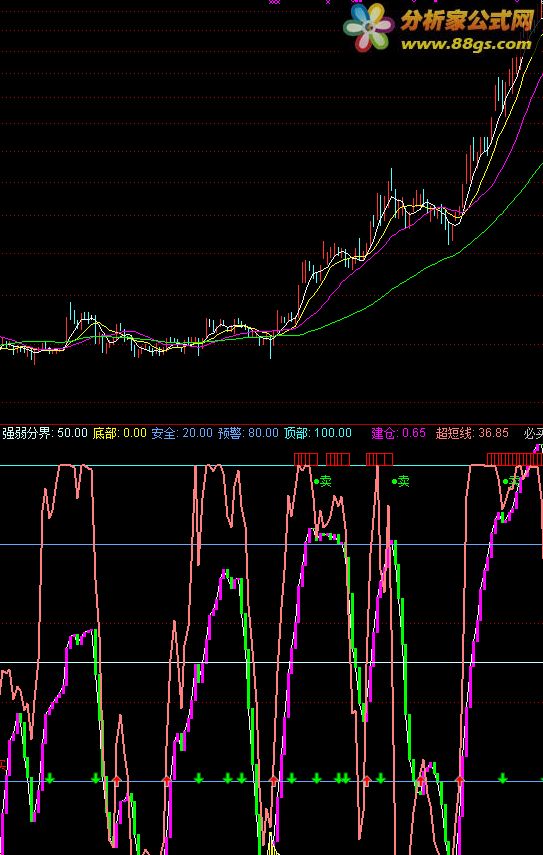Select the 安全: 20.00 indicator label
This screenshot has width=543, height=855.
tap(182, 433)
